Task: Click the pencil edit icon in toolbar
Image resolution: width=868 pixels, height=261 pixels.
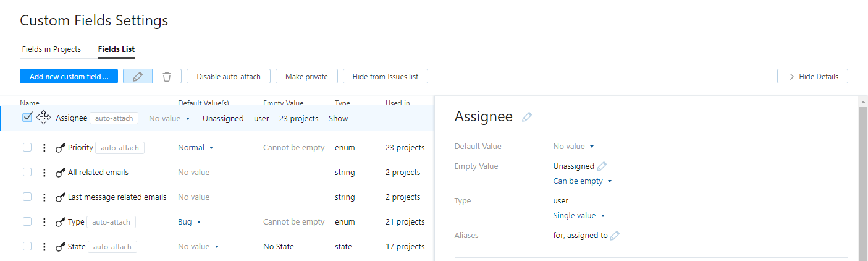Action: coord(138,76)
